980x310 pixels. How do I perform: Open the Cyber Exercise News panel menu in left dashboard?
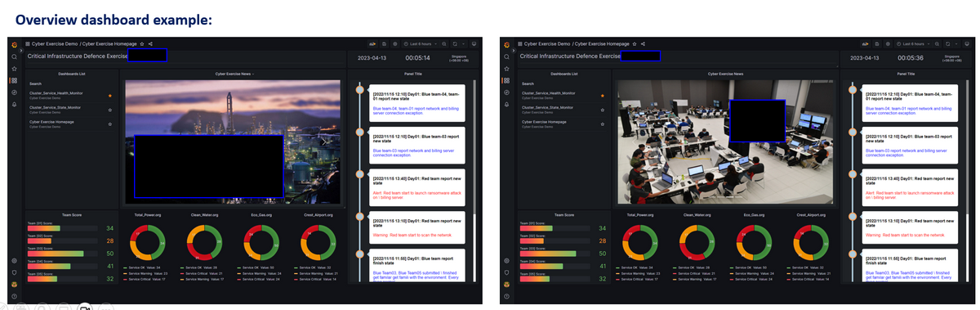point(235,74)
